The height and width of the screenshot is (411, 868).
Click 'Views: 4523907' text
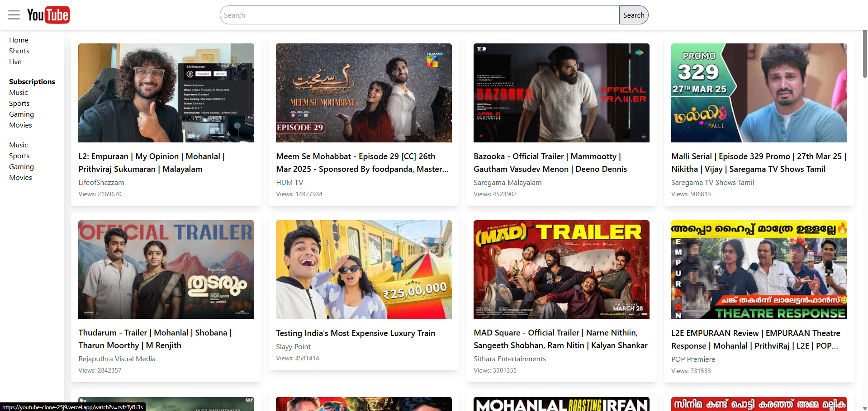coord(495,194)
